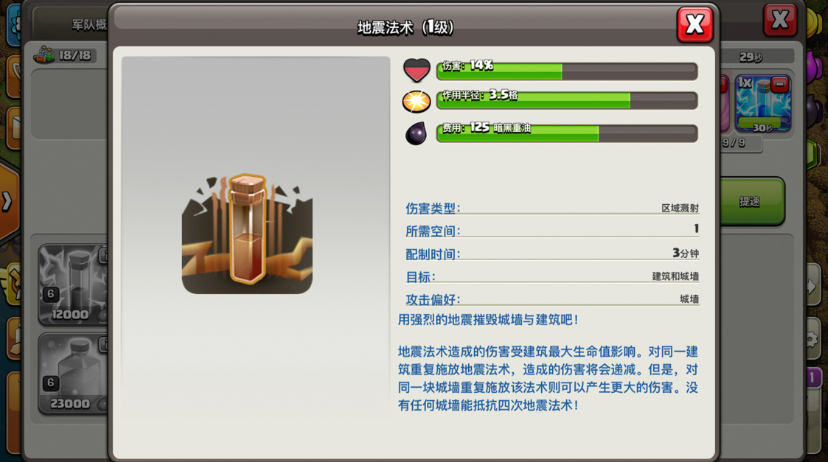The image size is (828, 462).
Task: Click the 配制时间 brew time row
Action: pos(552,253)
